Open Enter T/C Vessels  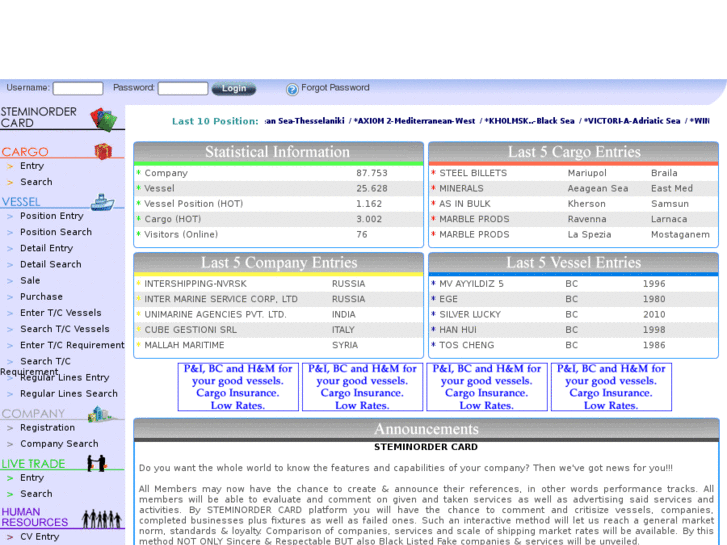coord(60,313)
